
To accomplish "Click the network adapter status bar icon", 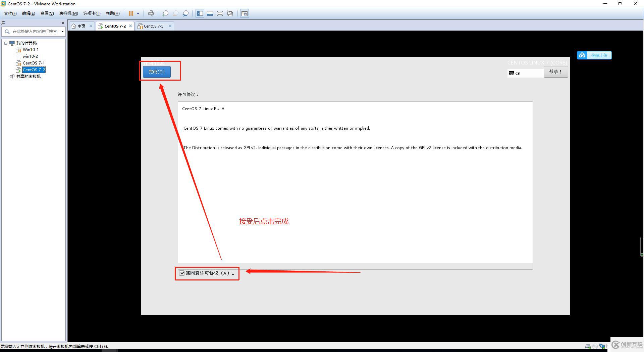I will pyautogui.click(x=602, y=346).
